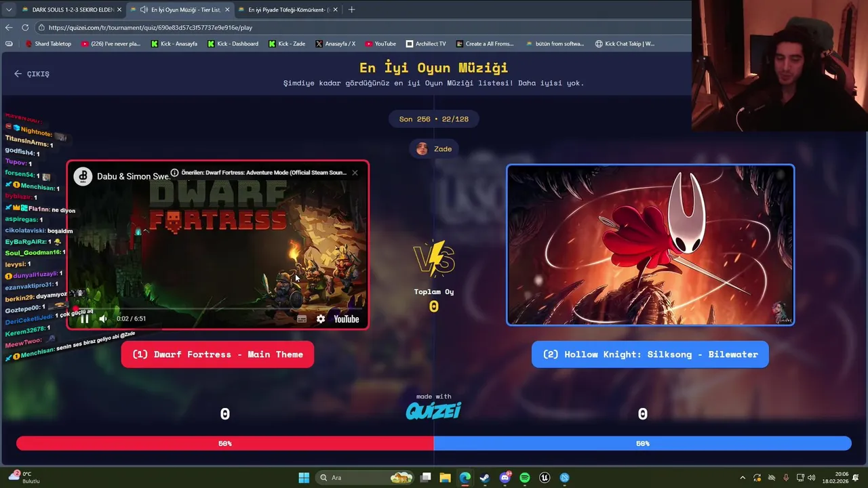Mute the YouTube player volume icon
868x488 pixels.
[x=103, y=319]
